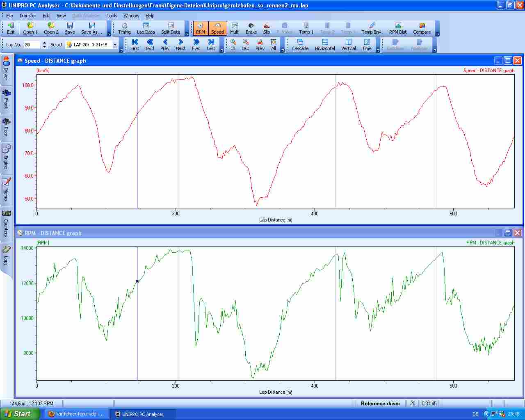Open the Window menu
525x420 pixels.
coord(131,16)
